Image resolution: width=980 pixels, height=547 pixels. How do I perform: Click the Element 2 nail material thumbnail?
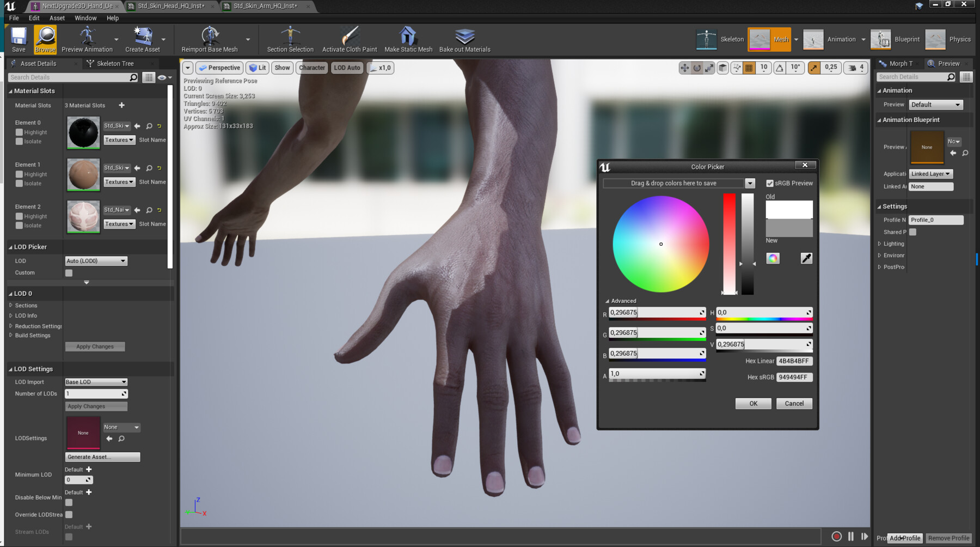[x=83, y=217]
